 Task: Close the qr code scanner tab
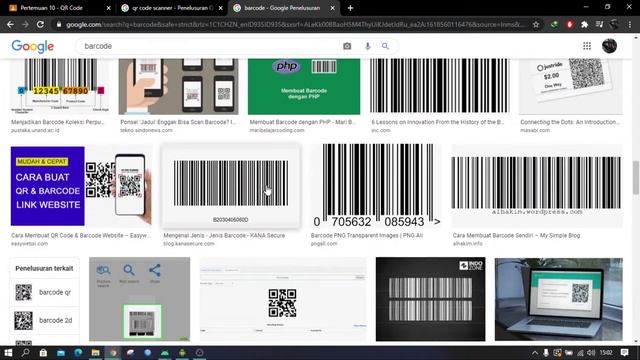220,8
